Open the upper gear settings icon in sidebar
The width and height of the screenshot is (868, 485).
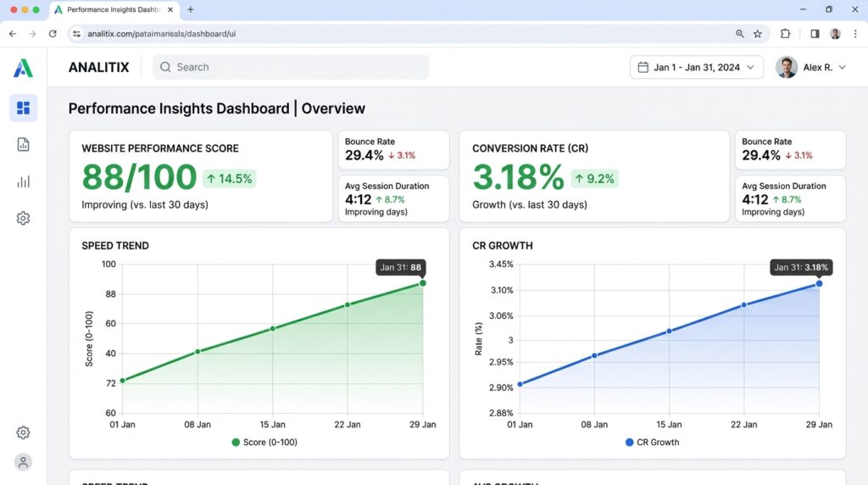(23, 218)
